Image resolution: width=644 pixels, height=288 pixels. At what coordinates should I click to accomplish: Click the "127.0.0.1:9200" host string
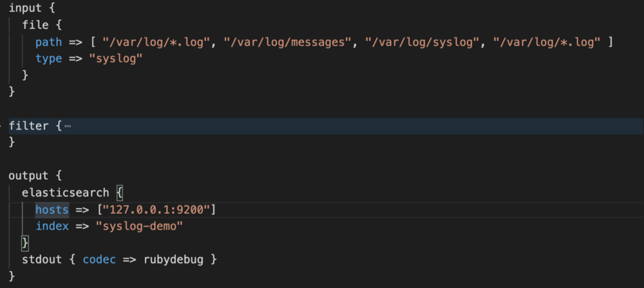pyautogui.click(x=156, y=209)
